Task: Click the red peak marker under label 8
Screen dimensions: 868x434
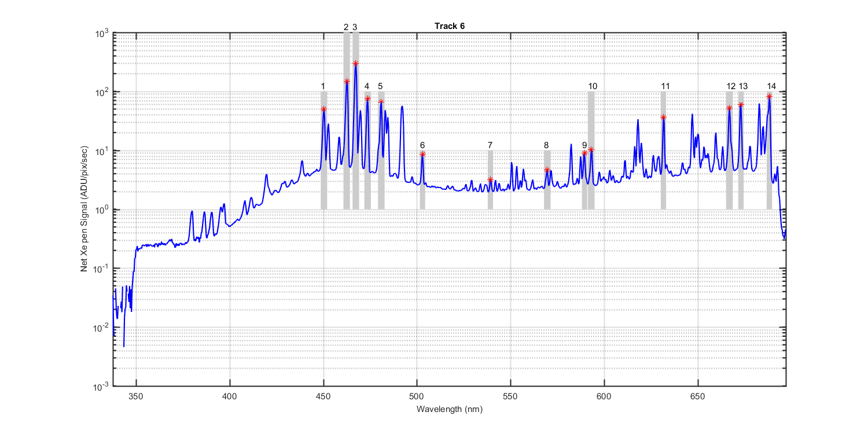Action: [x=547, y=170]
